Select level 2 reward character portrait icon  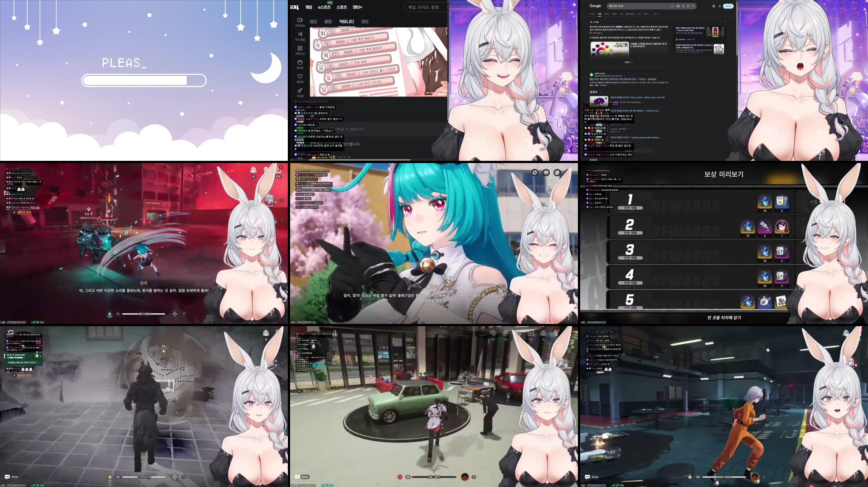tap(781, 227)
